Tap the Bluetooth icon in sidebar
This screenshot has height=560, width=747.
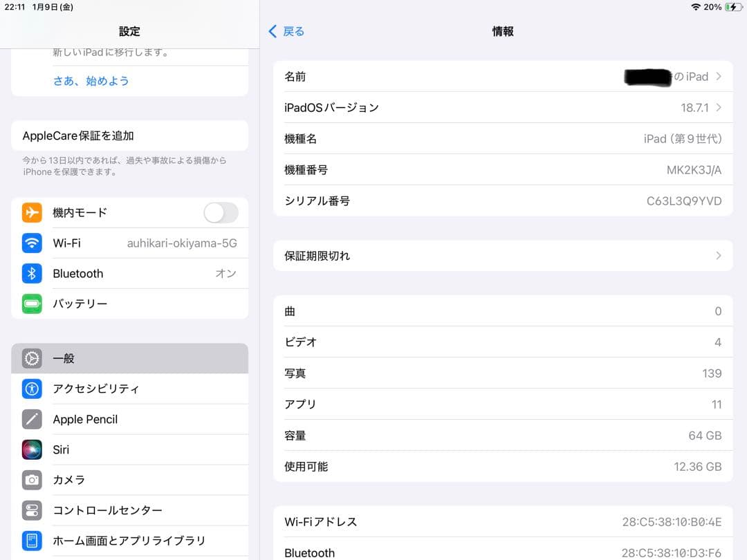pos(32,274)
